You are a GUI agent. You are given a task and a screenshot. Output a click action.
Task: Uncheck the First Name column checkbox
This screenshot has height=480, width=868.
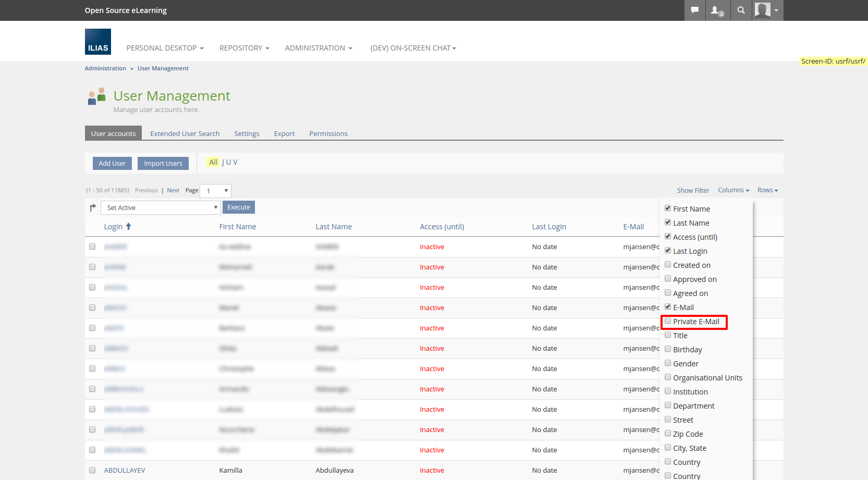pos(668,208)
